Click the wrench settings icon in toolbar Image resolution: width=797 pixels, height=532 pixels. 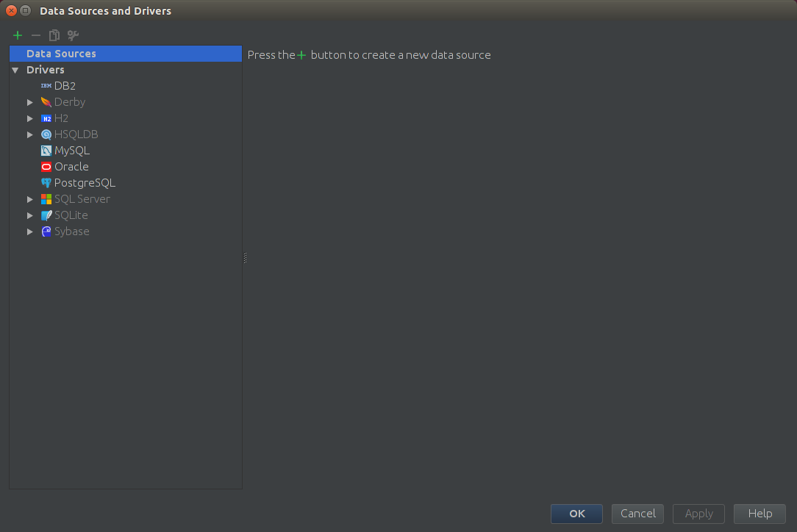pos(73,35)
